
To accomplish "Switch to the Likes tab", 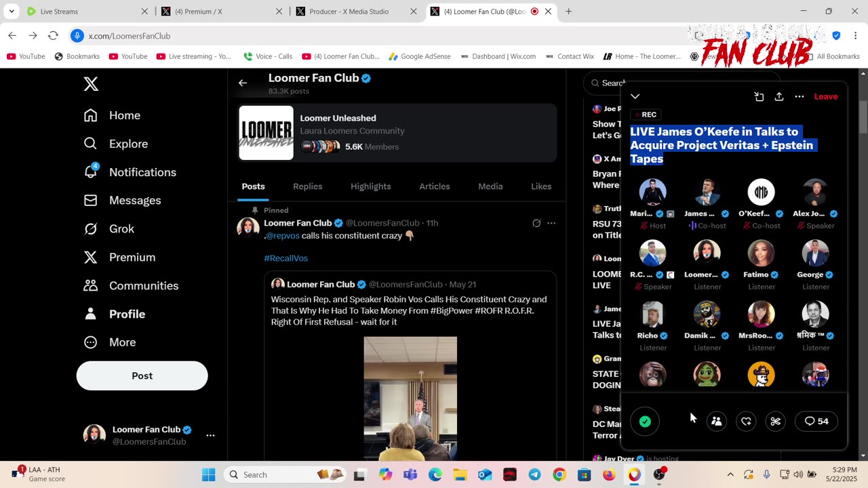I will [x=541, y=186].
